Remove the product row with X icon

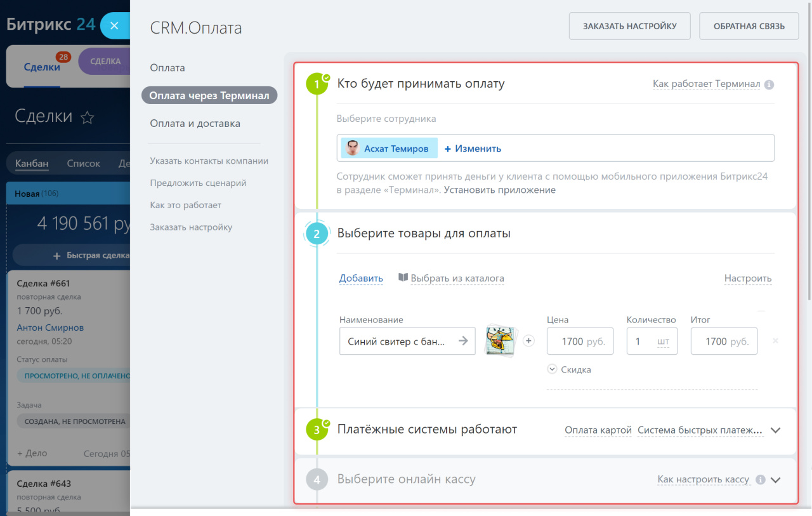pyautogui.click(x=775, y=341)
